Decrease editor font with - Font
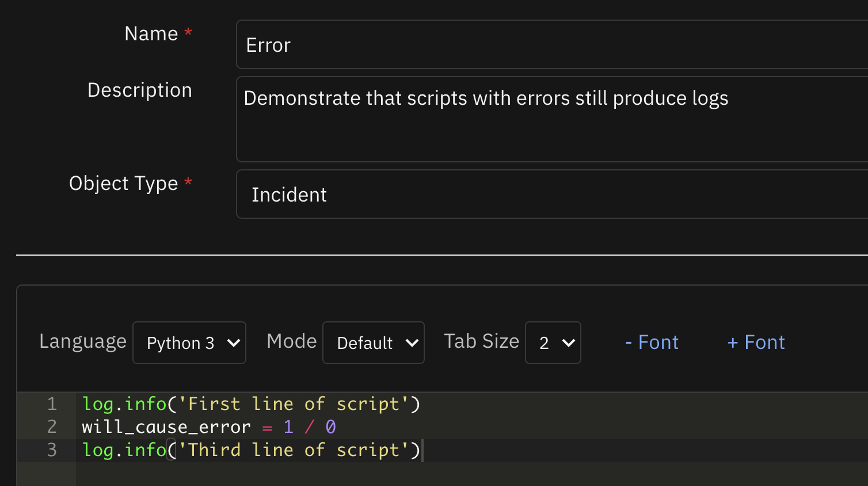The width and height of the screenshot is (868, 486). click(652, 343)
